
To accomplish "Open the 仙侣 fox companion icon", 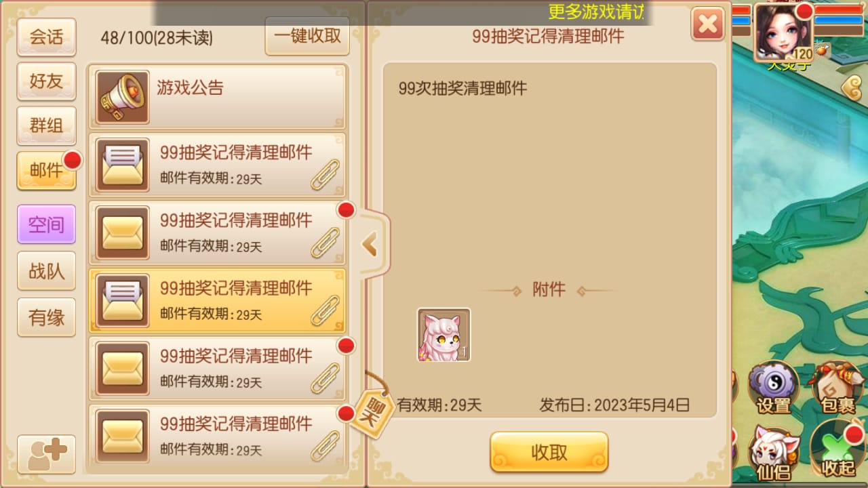I will (x=773, y=451).
